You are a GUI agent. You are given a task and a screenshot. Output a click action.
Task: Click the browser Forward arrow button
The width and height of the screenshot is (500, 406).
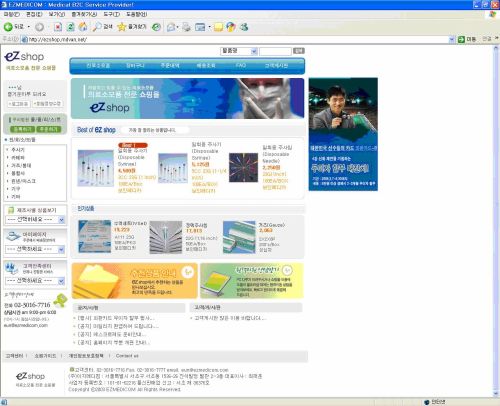click(x=39, y=27)
